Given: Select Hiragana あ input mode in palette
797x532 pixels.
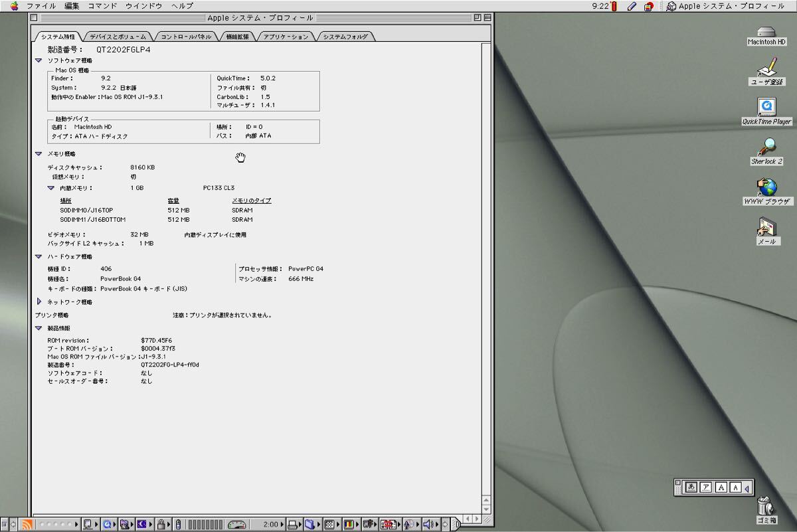Looking at the screenshot, I should [691, 488].
